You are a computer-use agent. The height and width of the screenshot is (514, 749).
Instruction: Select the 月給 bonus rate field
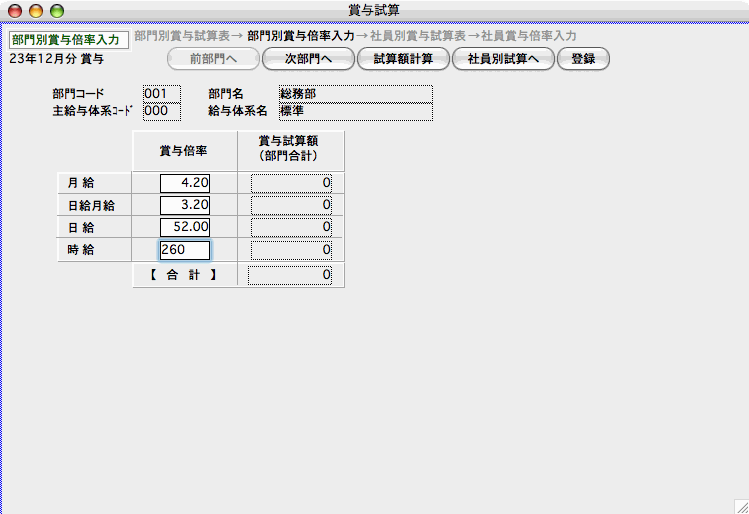184,183
